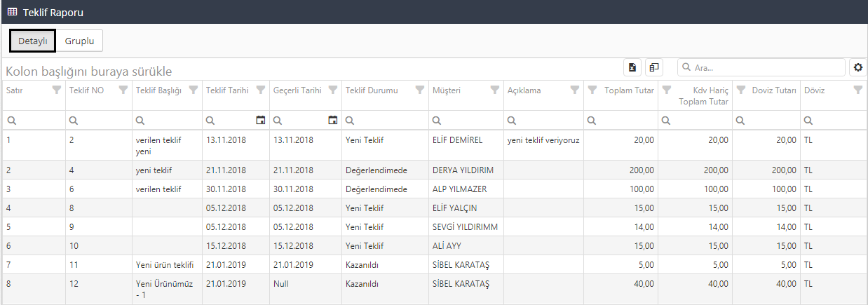The image size is (868, 305).
Task: Open the Satır column header filter
Action: 57,90
